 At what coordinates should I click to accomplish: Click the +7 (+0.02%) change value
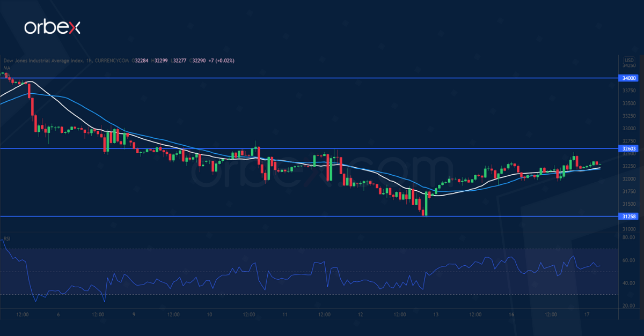223,61
